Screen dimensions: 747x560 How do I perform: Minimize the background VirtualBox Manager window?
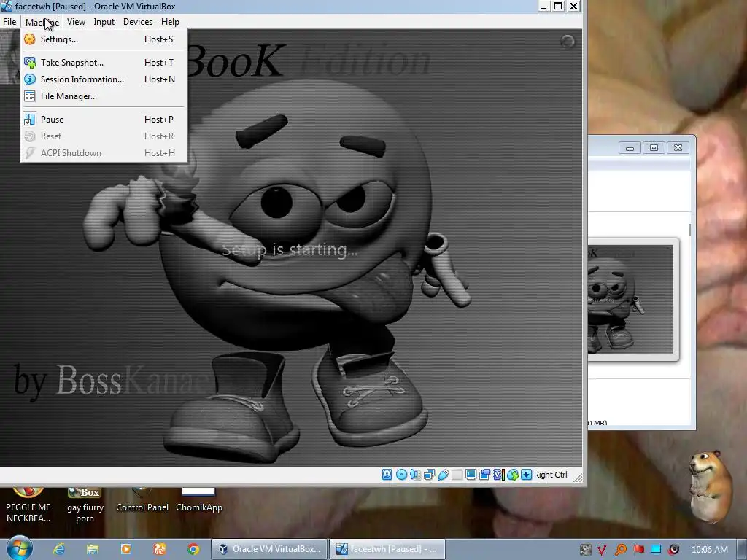pos(630,148)
